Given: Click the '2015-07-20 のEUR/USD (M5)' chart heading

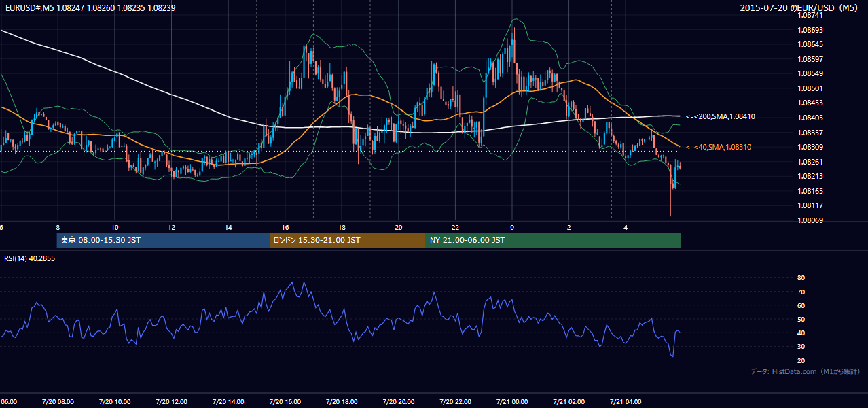Looking at the screenshot, I should pos(799,7).
